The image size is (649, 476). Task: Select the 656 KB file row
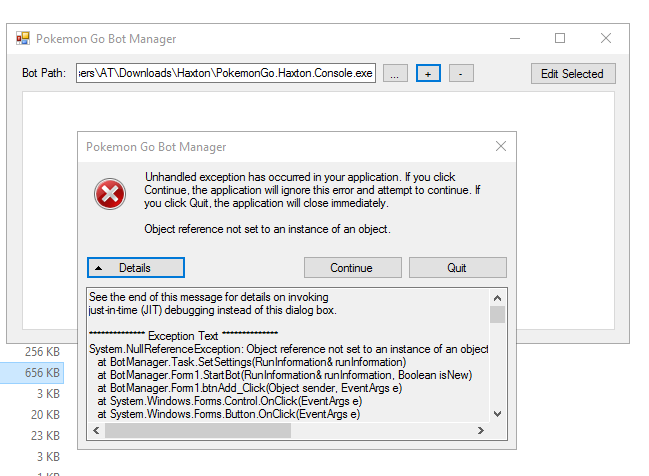tap(32, 373)
